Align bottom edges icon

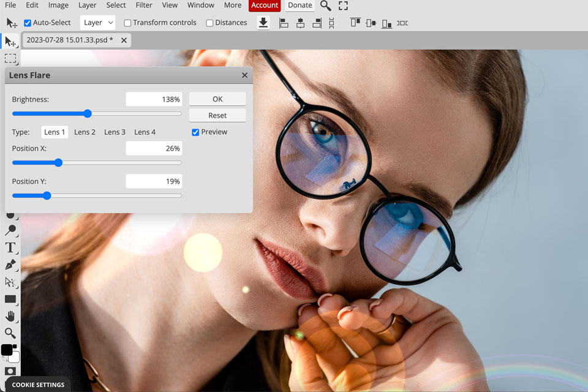(x=386, y=23)
